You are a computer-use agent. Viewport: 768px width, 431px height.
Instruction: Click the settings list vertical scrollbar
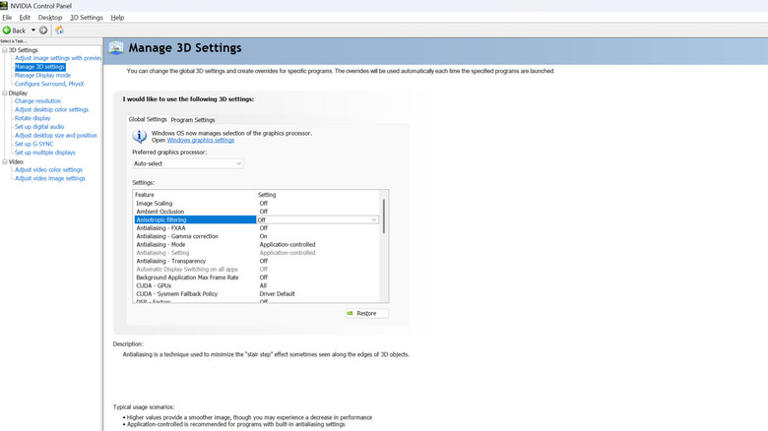[x=384, y=216]
